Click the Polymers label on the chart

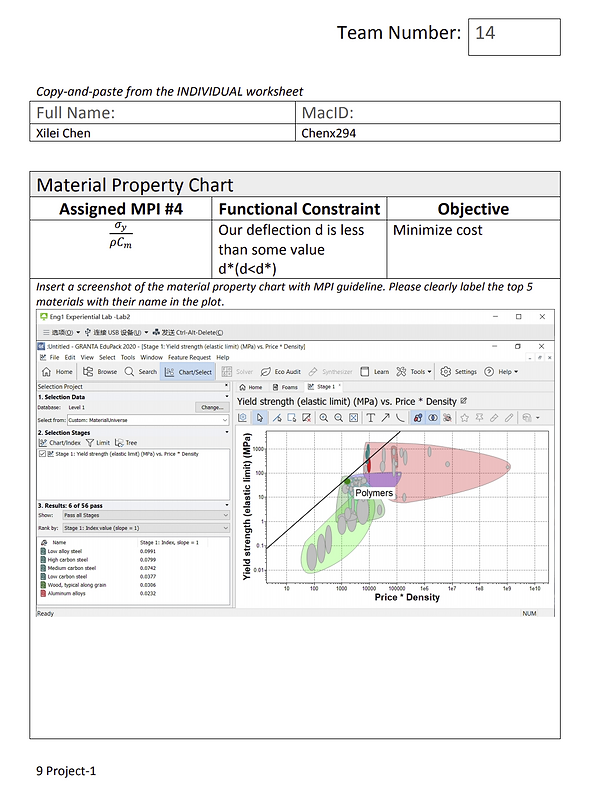[374, 493]
